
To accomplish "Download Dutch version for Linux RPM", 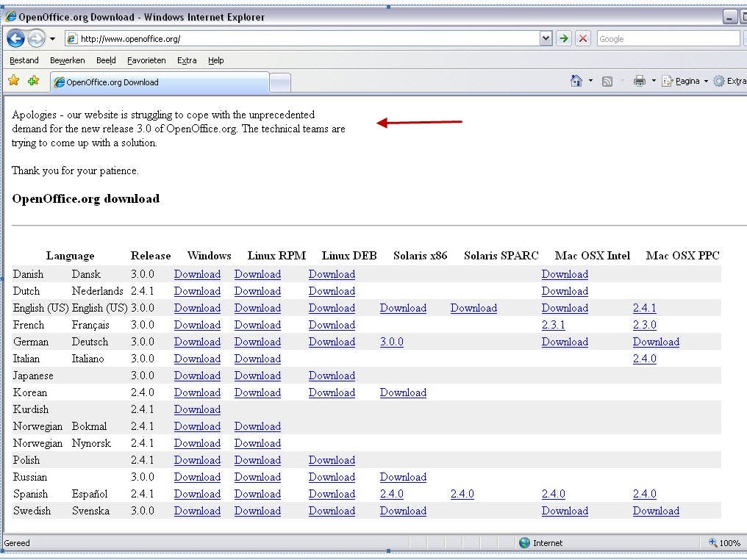I will tap(257, 292).
